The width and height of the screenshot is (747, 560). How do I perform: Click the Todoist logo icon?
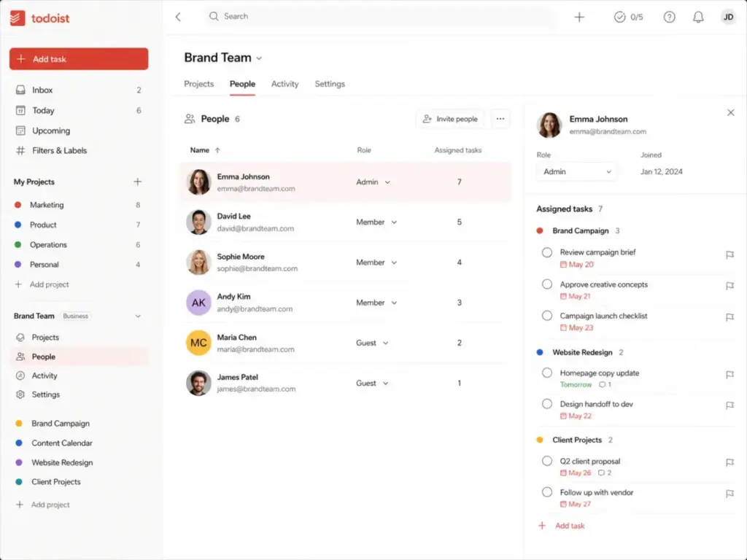point(18,18)
